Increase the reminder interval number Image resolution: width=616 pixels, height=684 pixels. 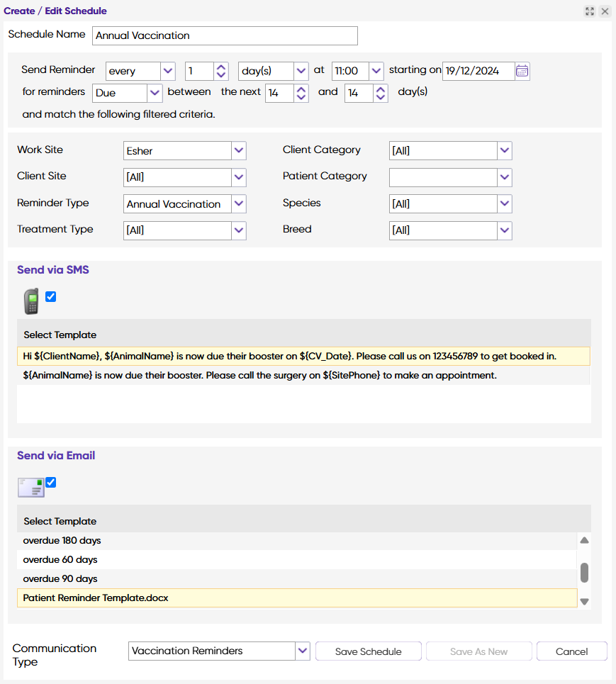point(221,67)
